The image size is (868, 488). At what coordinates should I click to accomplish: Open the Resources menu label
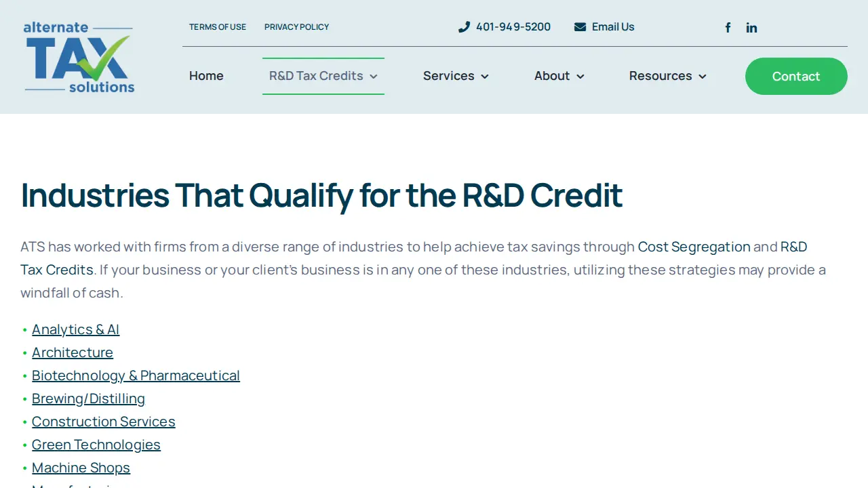point(660,76)
